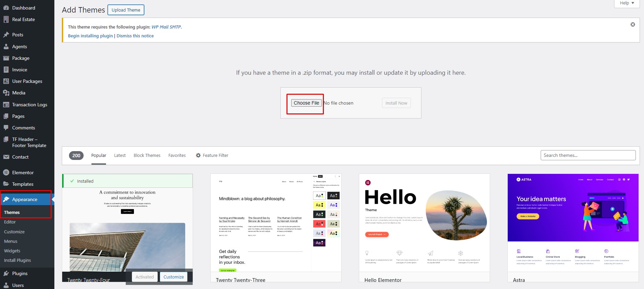Click Begin installing plugin link

point(90,36)
